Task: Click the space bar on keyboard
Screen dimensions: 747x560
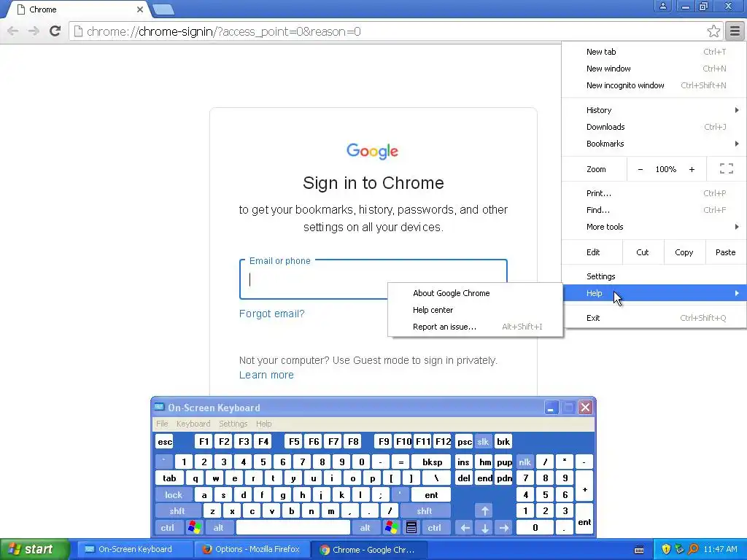Action: click(293, 527)
